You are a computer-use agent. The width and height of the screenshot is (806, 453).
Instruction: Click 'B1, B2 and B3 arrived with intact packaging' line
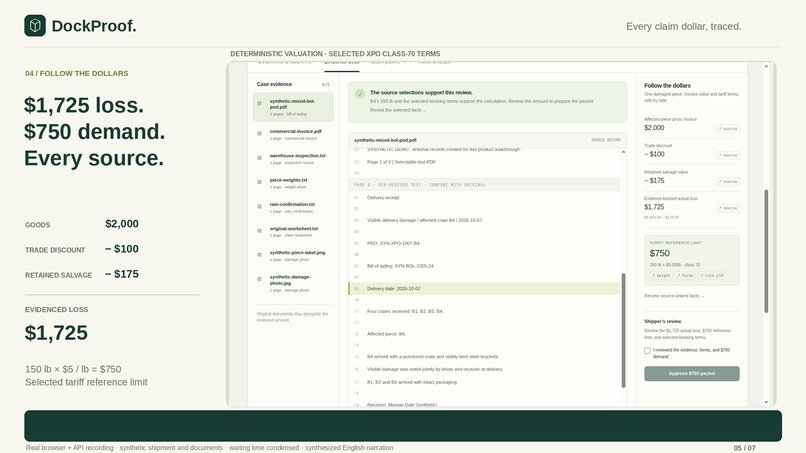pyautogui.click(x=412, y=382)
